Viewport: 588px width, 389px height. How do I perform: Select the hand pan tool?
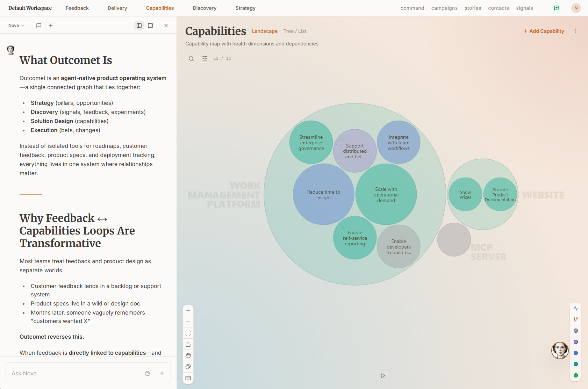[x=188, y=355]
